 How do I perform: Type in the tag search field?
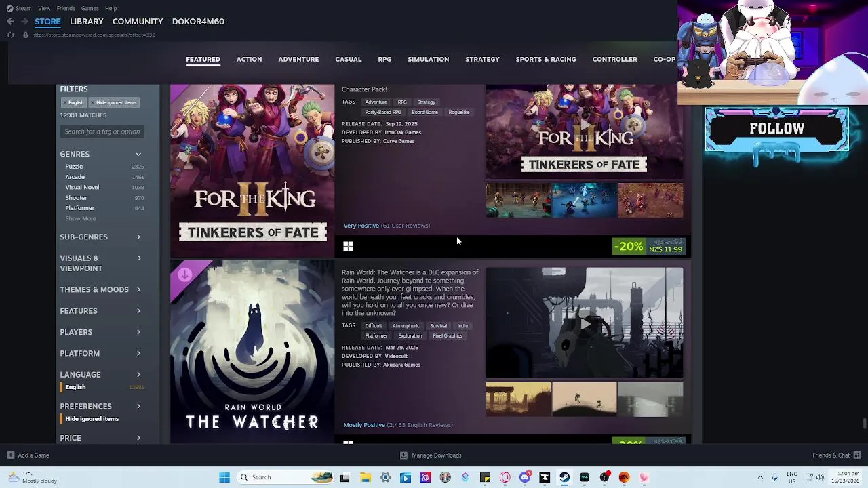pos(102,131)
